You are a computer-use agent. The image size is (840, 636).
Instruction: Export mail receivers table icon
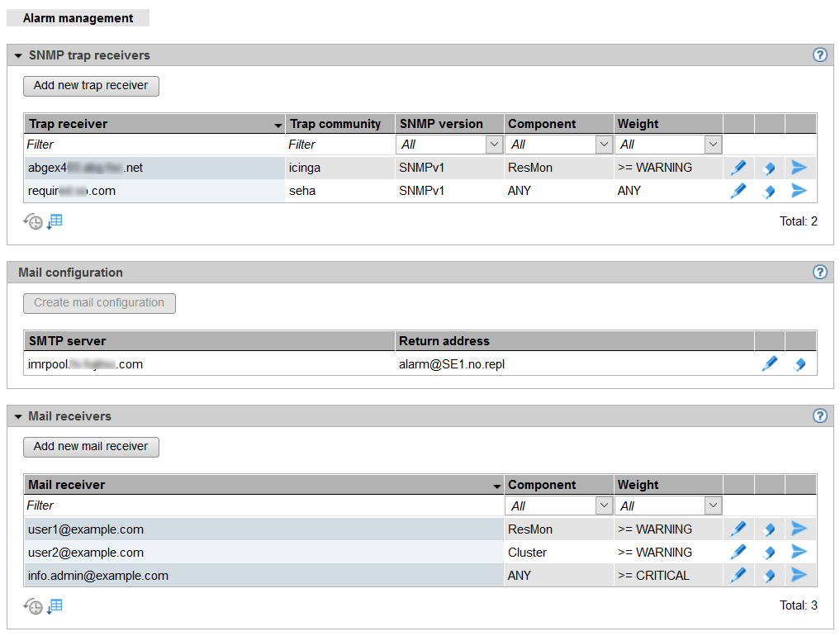[55, 606]
